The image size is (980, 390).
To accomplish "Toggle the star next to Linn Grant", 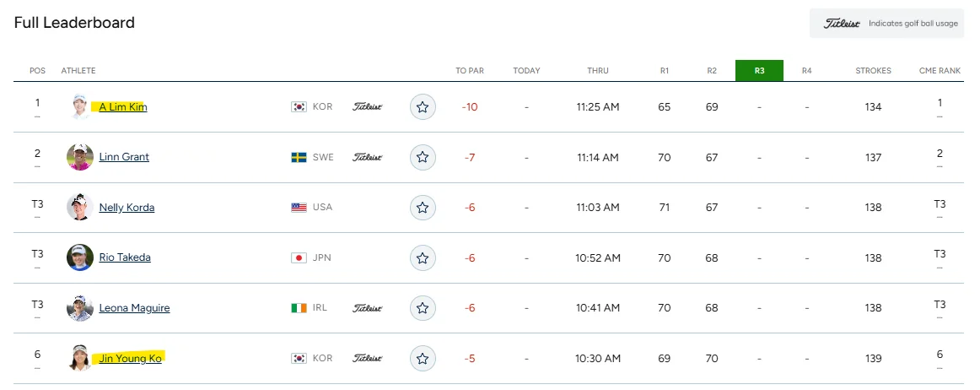I will tap(423, 157).
